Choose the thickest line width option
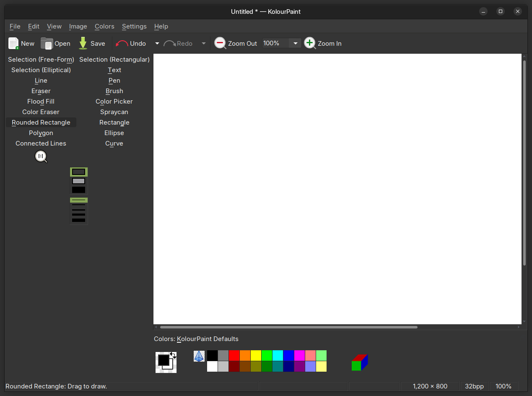The height and width of the screenshot is (396, 532). [x=78, y=220]
